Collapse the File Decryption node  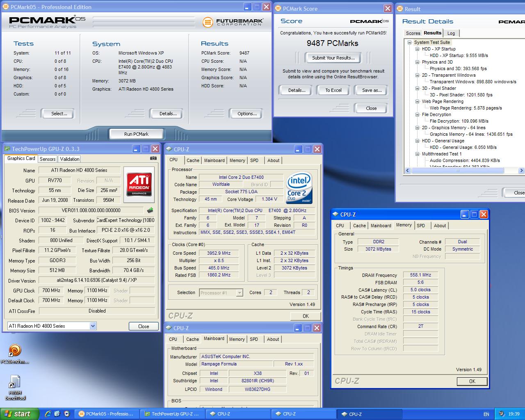click(417, 114)
